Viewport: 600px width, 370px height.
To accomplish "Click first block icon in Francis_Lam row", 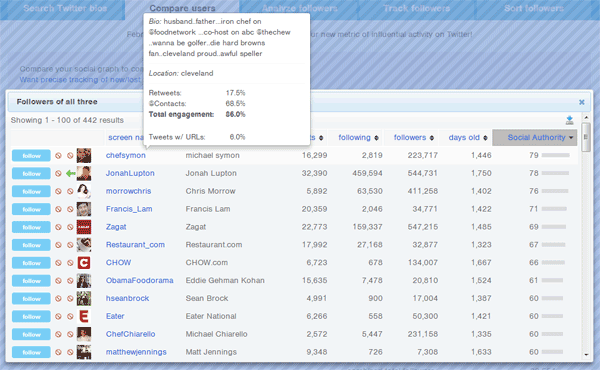I will tap(58, 209).
